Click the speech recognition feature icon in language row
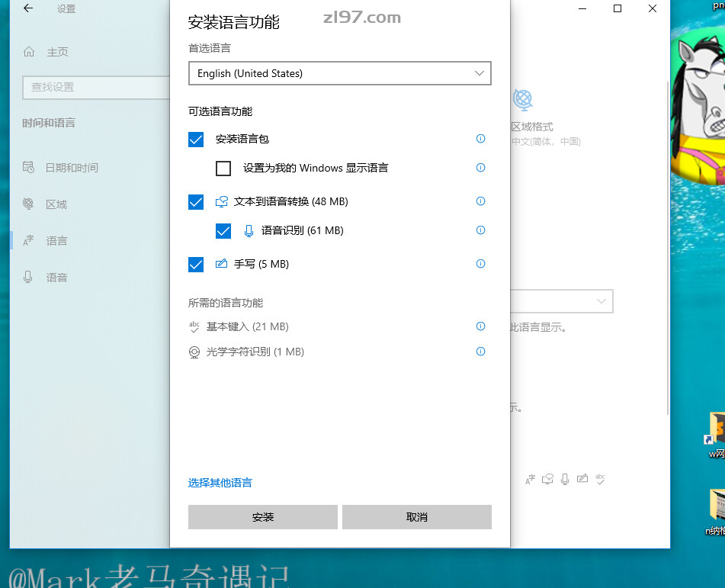Screen dimensions: 725x588 click(565, 479)
